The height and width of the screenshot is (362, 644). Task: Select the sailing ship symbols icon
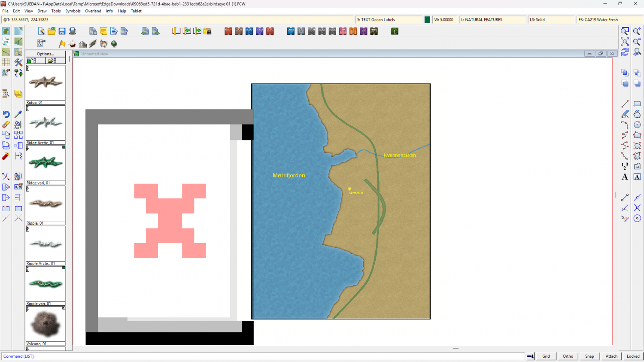point(72,44)
